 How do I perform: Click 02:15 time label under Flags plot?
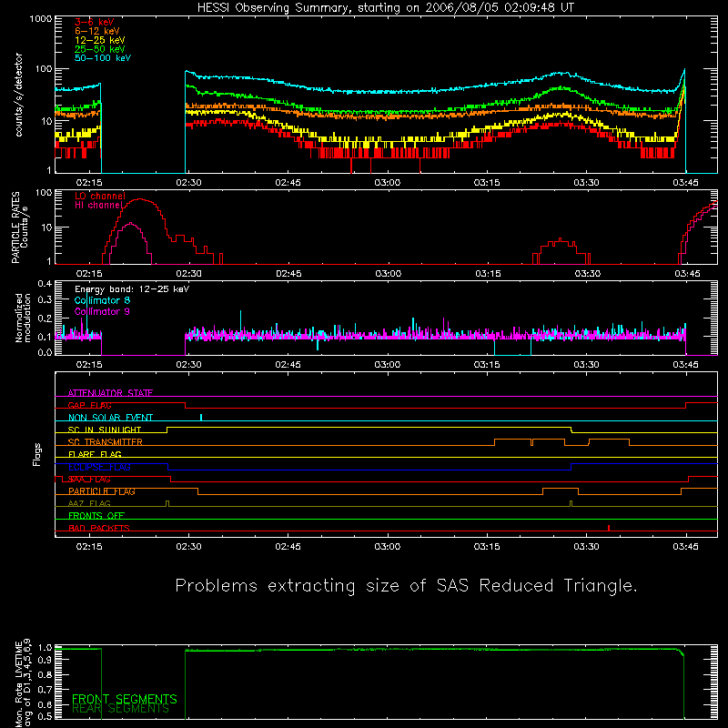point(89,547)
